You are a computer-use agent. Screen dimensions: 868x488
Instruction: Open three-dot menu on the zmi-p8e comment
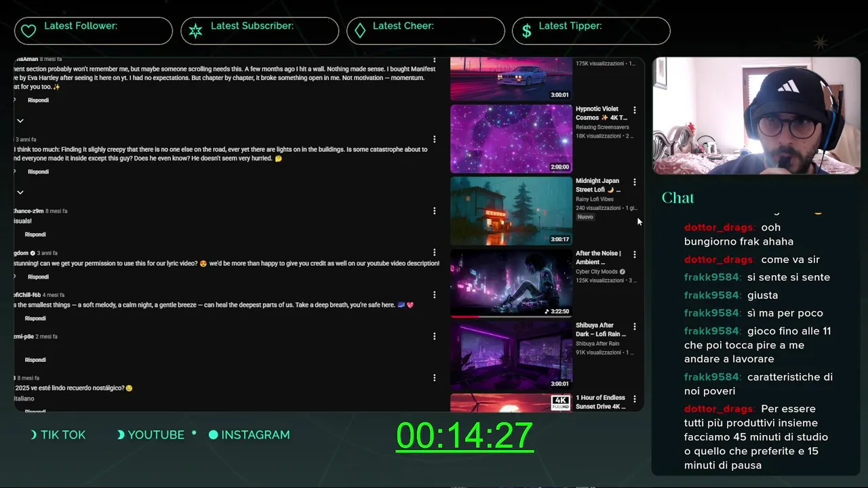coord(435,336)
